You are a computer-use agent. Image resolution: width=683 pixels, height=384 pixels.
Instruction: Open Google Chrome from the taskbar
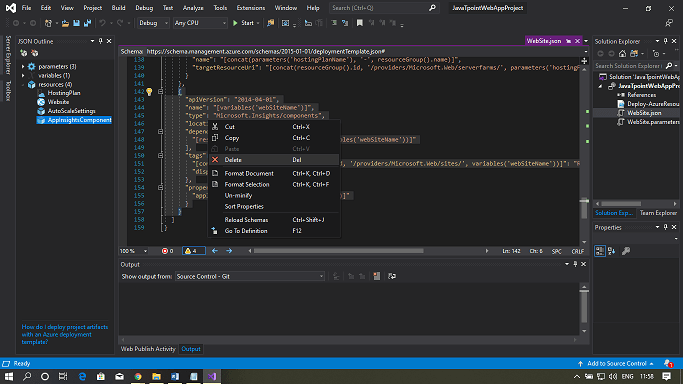[x=138, y=376]
